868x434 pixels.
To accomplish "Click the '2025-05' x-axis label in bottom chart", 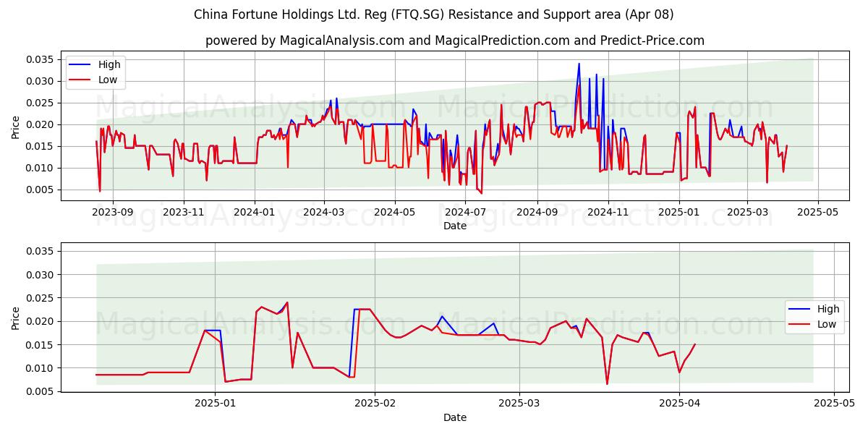I will (834, 404).
